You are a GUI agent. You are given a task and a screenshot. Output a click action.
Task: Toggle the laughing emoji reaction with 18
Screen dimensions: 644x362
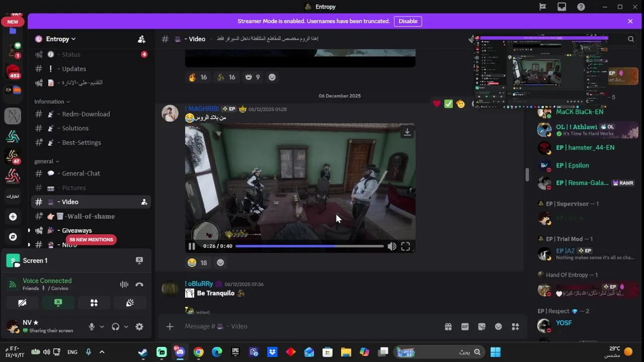point(197,263)
